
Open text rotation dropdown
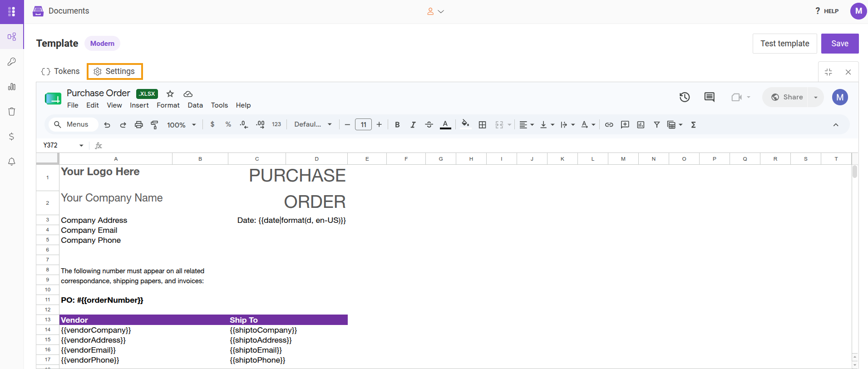click(588, 125)
